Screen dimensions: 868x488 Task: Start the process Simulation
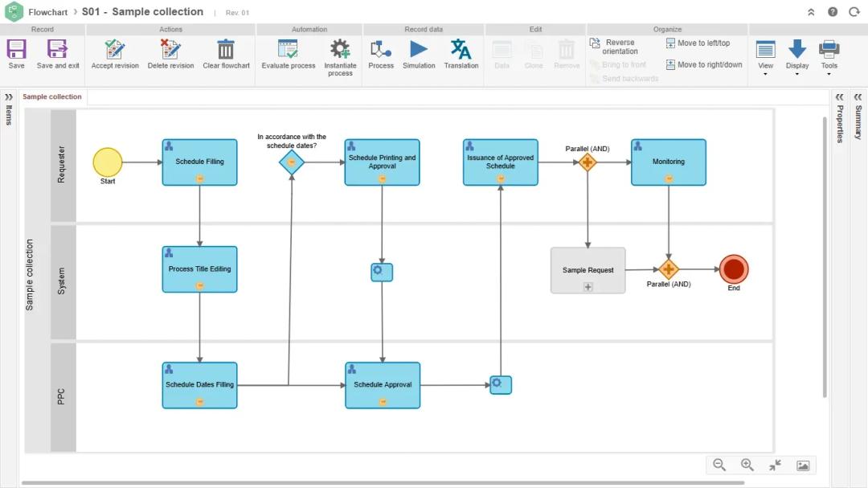click(419, 50)
